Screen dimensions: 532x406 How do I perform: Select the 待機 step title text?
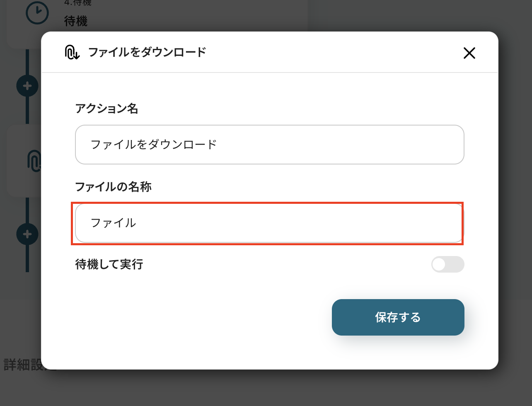76,21
